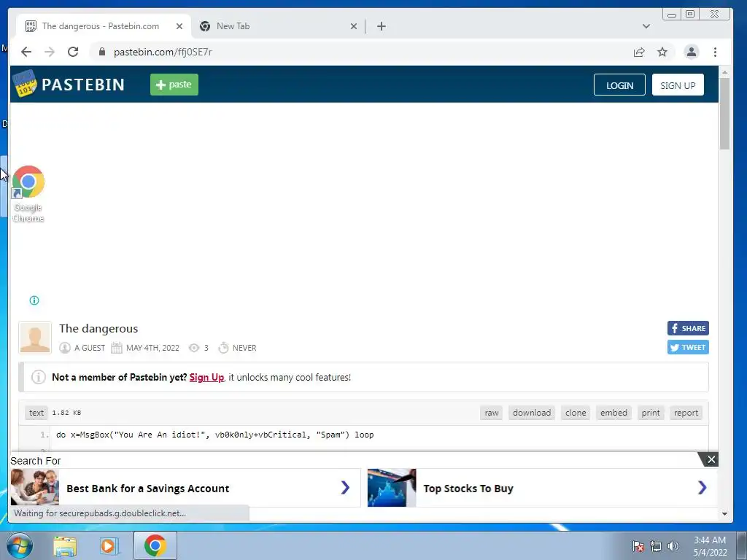This screenshot has height=560, width=747.
Task: Print the paste
Action: click(x=650, y=413)
